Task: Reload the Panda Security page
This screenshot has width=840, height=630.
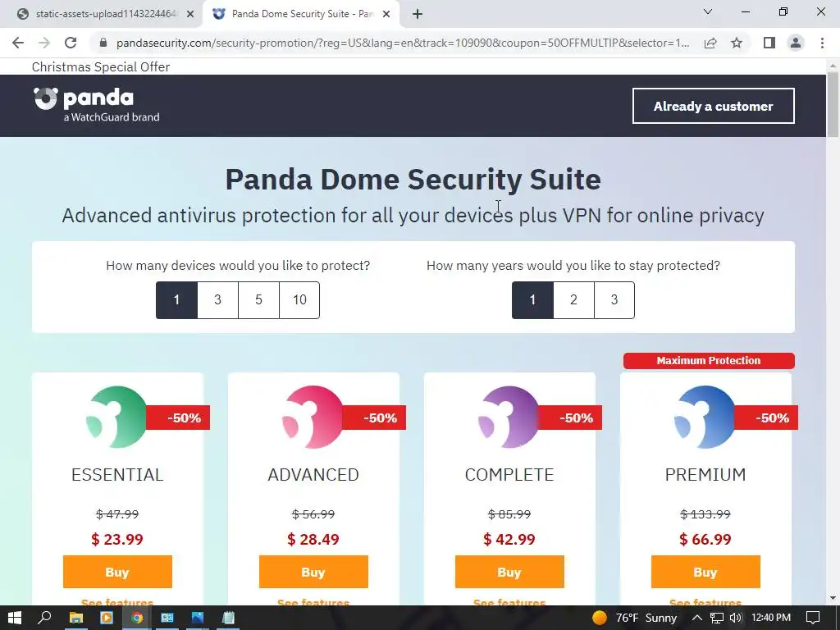Action: (x=71, y=43)
